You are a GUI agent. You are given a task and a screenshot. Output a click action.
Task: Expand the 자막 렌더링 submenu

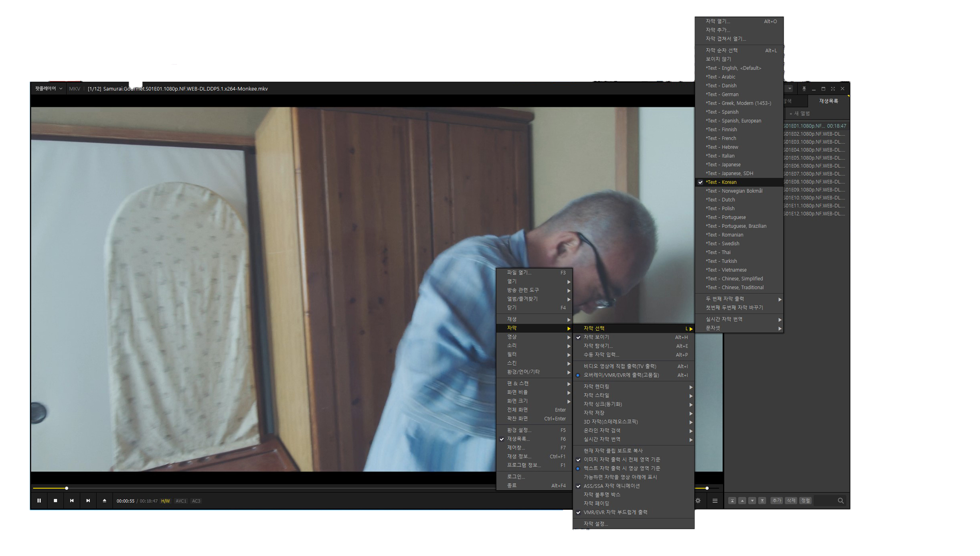(633, 387)
